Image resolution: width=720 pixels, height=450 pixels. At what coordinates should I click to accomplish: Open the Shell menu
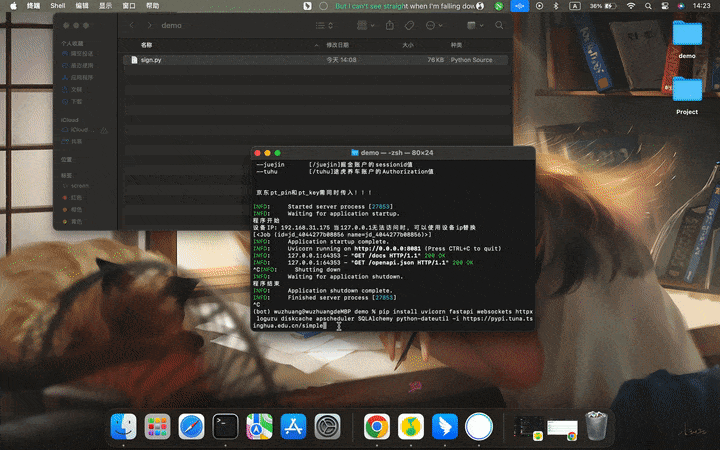pos(58,6)
